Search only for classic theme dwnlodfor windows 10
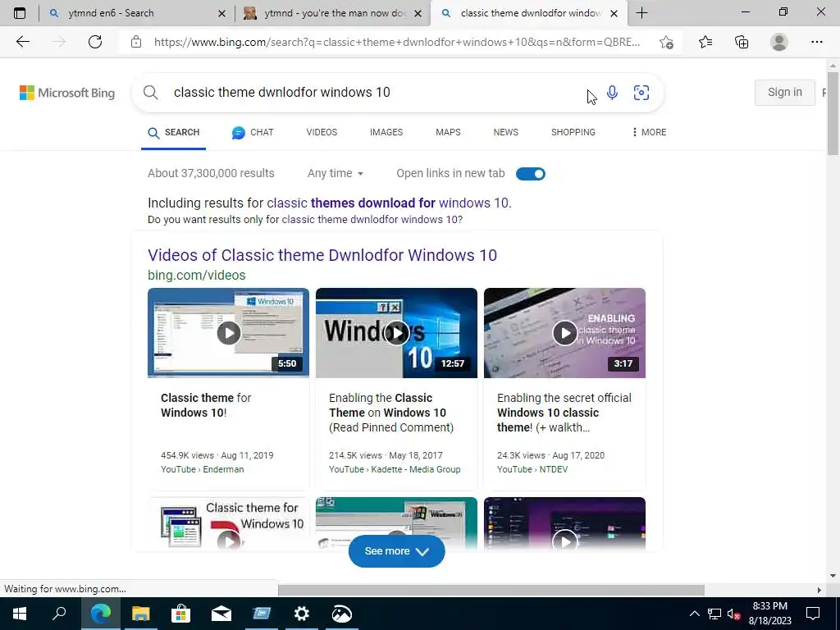 click(x=372, y=220)
